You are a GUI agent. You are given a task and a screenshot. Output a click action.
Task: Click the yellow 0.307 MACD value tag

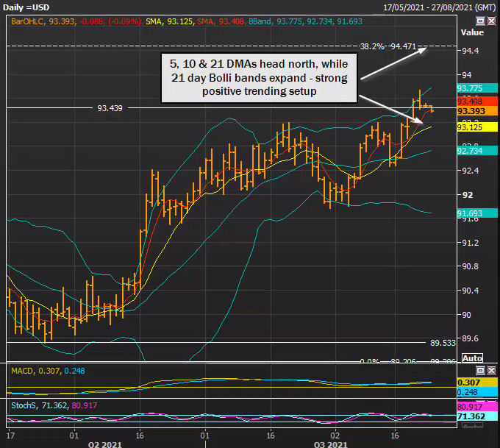(x=469, y=383)
